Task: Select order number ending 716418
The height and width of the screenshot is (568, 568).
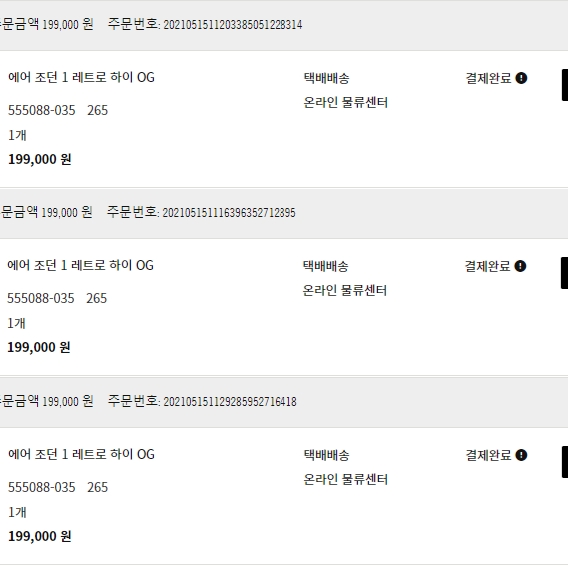Action: click(230, 402)
